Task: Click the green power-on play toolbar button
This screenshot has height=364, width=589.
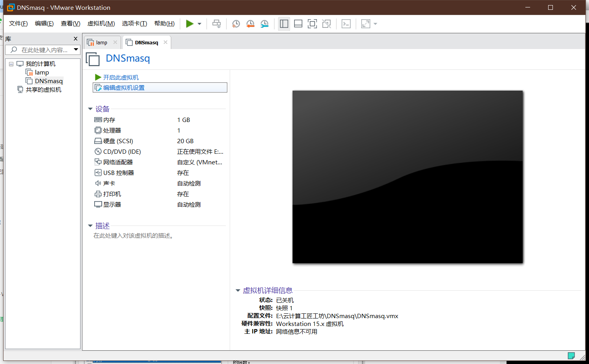Action: 190,24
